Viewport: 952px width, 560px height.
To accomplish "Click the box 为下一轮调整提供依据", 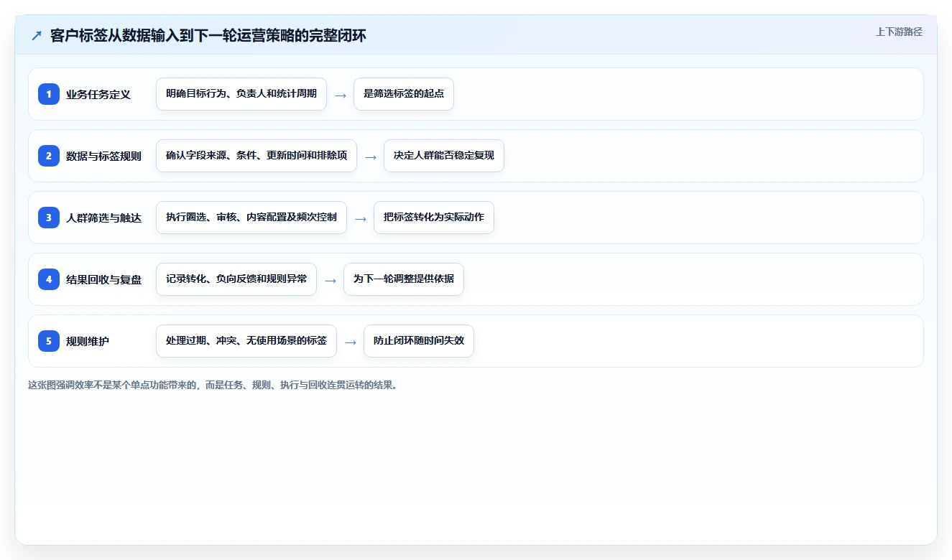I will pos(404,279).
